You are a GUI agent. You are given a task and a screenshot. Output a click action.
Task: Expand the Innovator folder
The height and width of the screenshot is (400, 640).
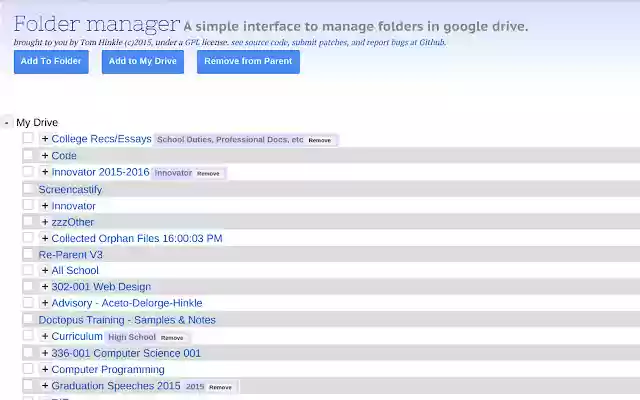click(45, 206)
